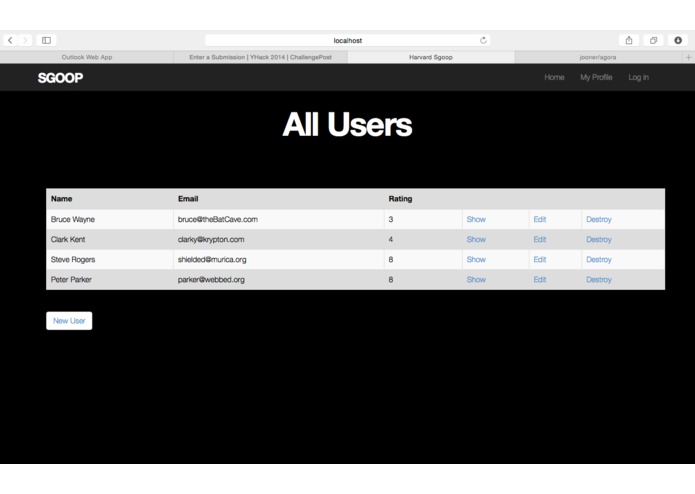Go back with the browser back arrow
The height and width of the screenshot is (494, 695).
coord(10,40)
